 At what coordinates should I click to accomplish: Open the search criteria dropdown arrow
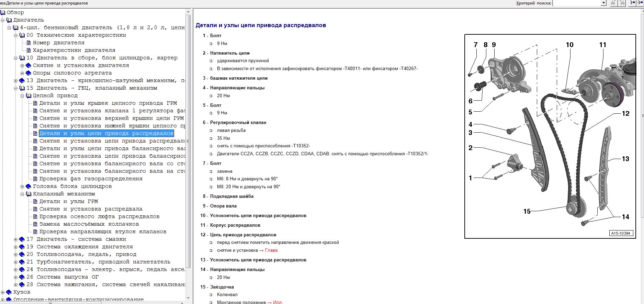click(x=603, y=3)
